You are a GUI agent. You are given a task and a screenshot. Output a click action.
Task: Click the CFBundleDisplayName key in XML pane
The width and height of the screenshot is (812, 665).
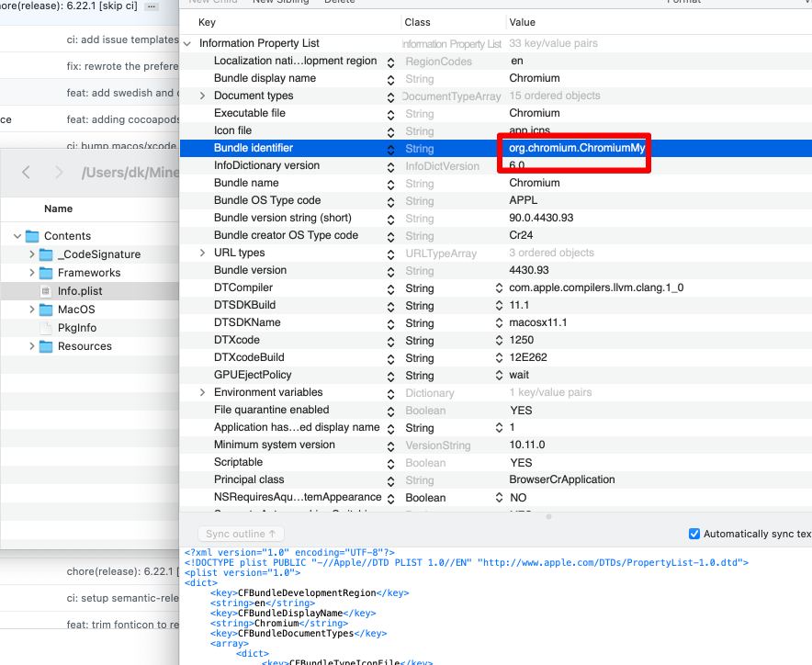coord(290,614)
